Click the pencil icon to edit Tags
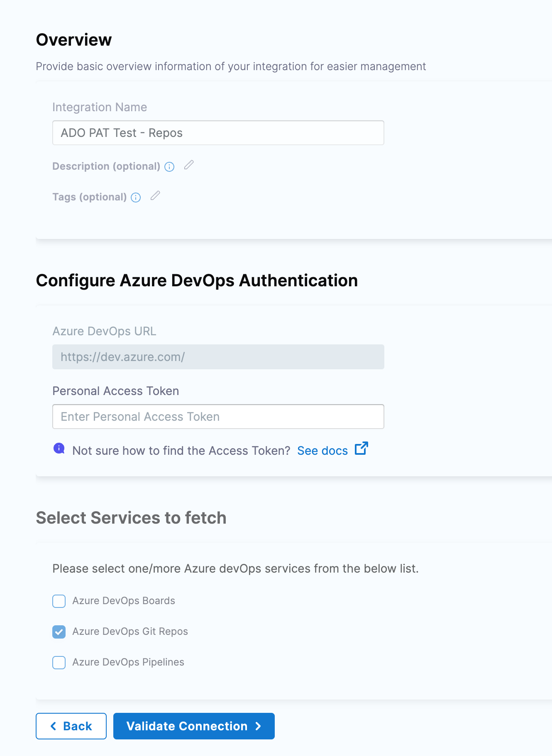The image size is (552, 756). pyautogui.click(x=155, y=196)
